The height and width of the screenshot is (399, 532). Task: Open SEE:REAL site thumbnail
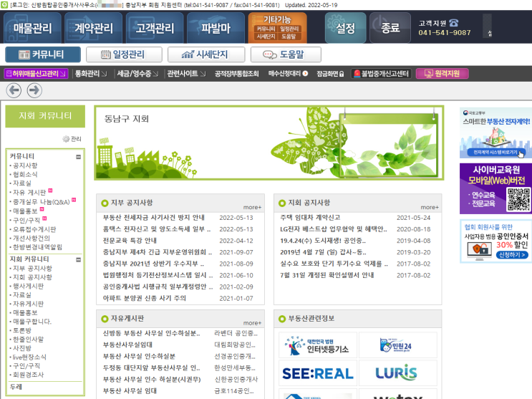pyautogui.click(x=318, y=373)
